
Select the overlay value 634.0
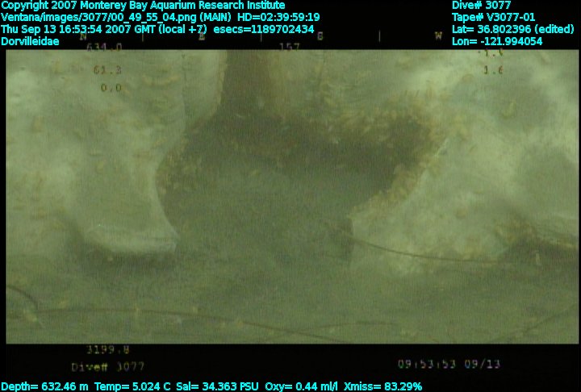(x=104, y=47)
